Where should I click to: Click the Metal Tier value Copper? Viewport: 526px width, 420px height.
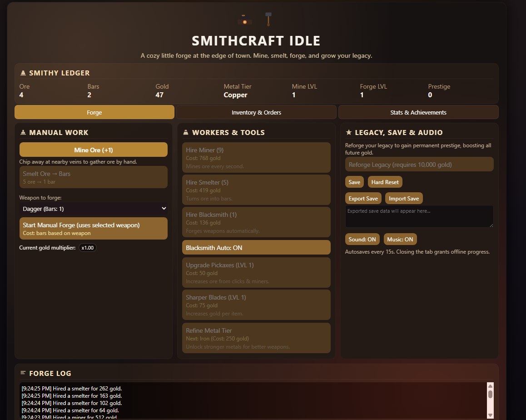click(235, 95)
